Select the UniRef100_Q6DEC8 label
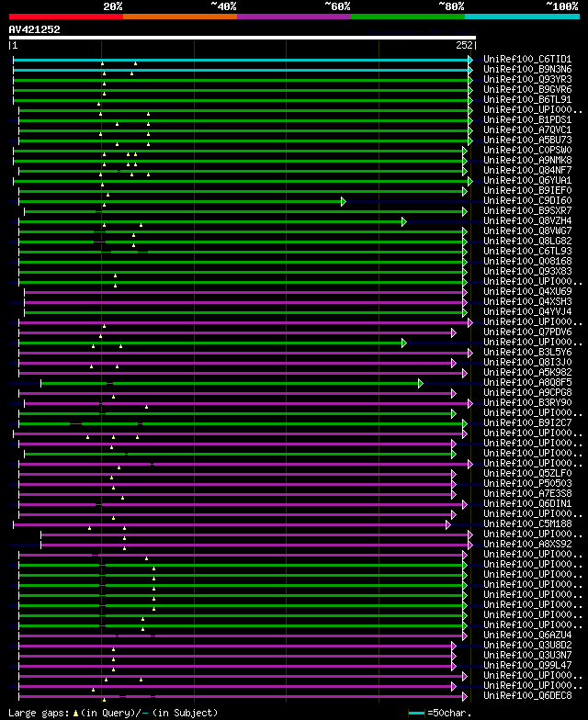The width and height of the screenshot is (588, 720). pyautogui.click(x=527, y=696)
